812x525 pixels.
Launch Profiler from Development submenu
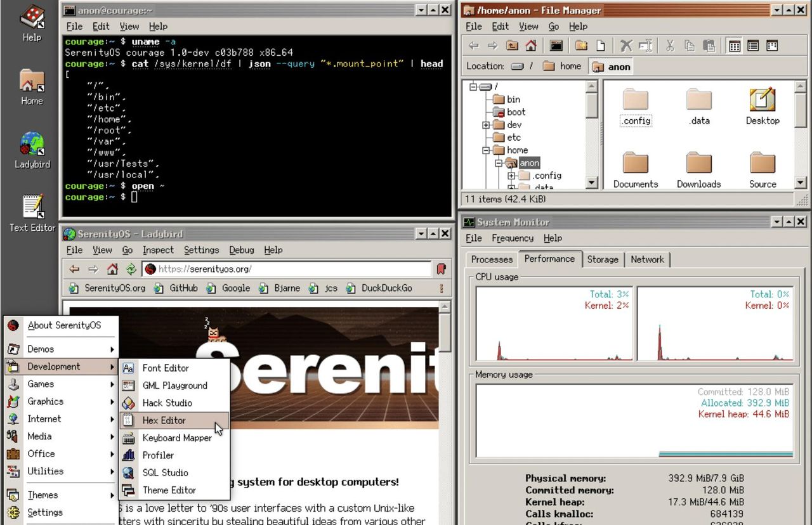(x=174, y=455)
